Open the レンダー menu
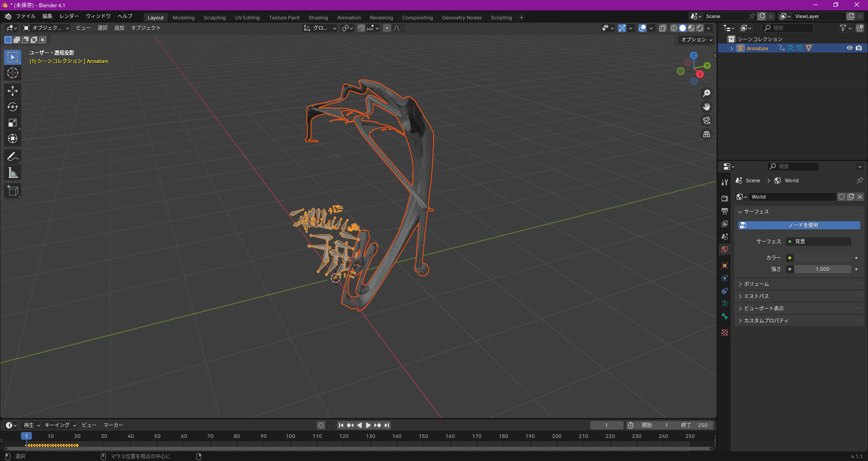The height and width of the screenshot is (461, 868). click(x=69, y=16)
